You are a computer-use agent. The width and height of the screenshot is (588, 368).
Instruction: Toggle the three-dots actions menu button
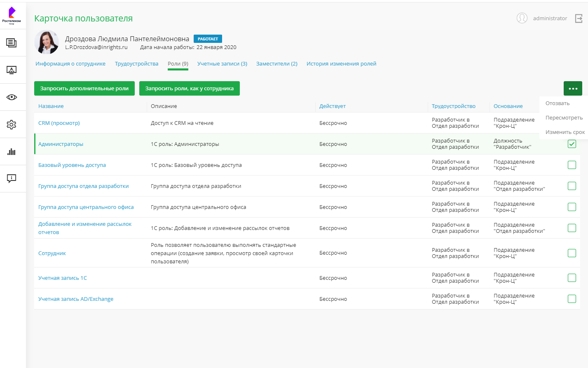pos(573,89)
